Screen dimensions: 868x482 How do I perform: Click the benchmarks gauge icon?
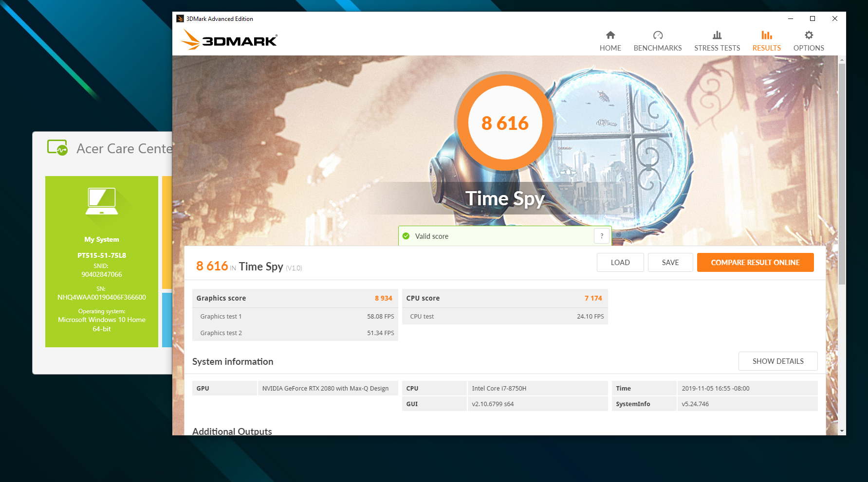pos(658,35)
